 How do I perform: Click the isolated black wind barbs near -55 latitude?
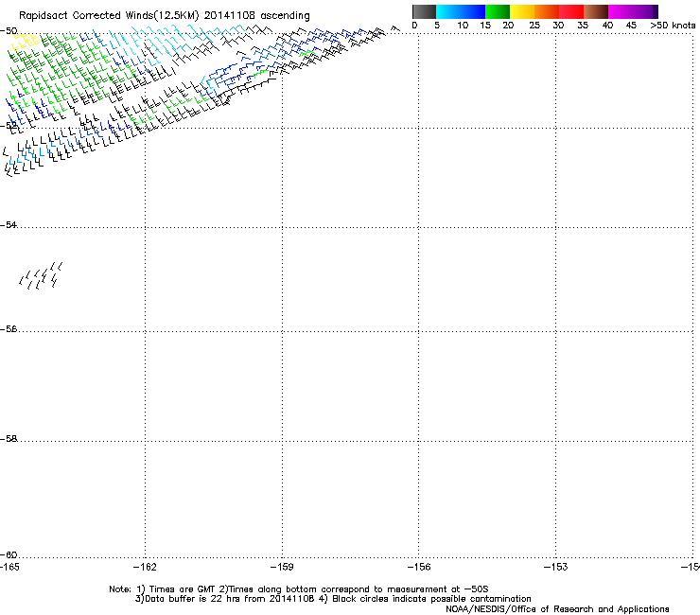pyautogui.click(x=41, y=275)
